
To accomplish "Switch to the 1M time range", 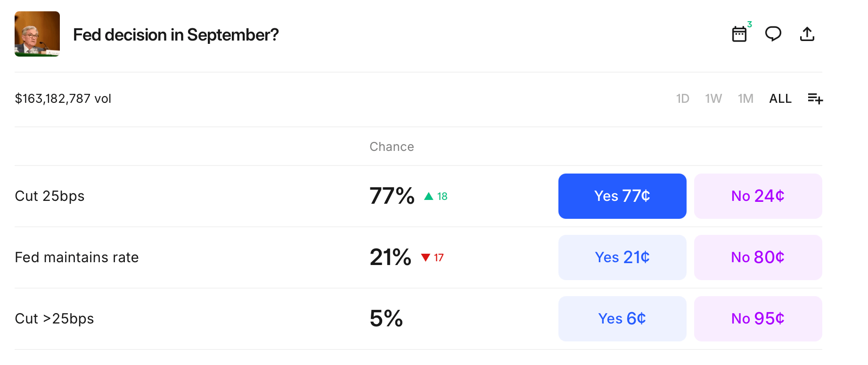I will point(745,99).
